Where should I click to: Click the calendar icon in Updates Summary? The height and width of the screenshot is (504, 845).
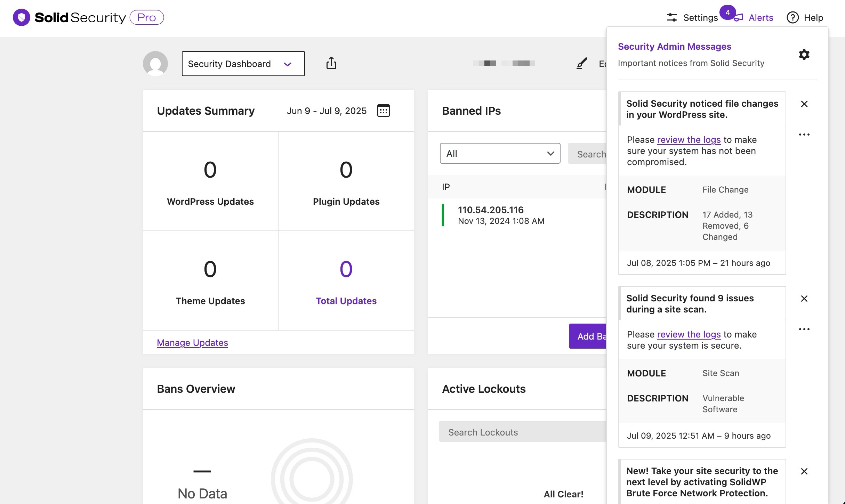(383, 111)
